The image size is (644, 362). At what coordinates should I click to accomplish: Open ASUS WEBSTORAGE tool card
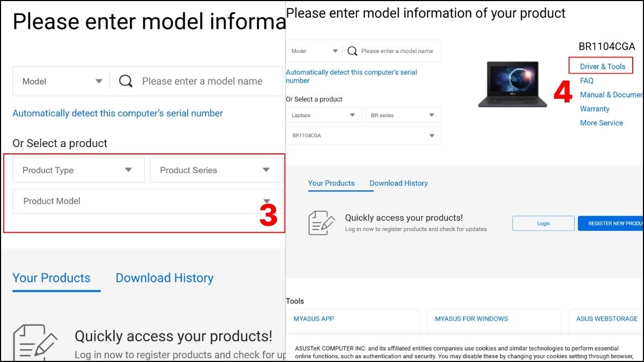click(606, 322)
